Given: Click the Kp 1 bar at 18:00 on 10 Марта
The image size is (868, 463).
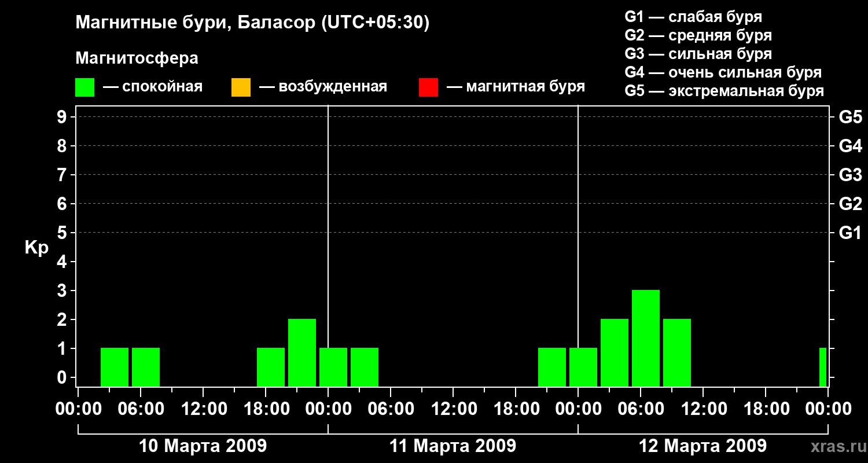Looking at the screenshot, I should pos(271,367).
